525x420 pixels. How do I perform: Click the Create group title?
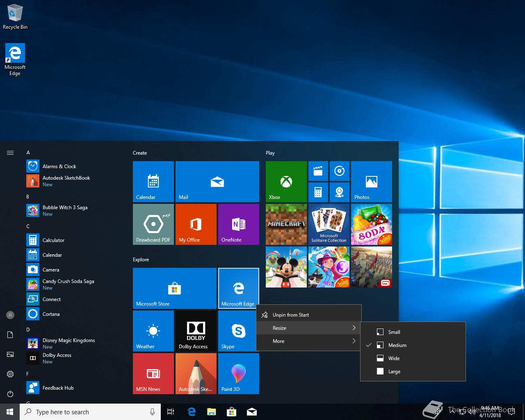(140, 153)
